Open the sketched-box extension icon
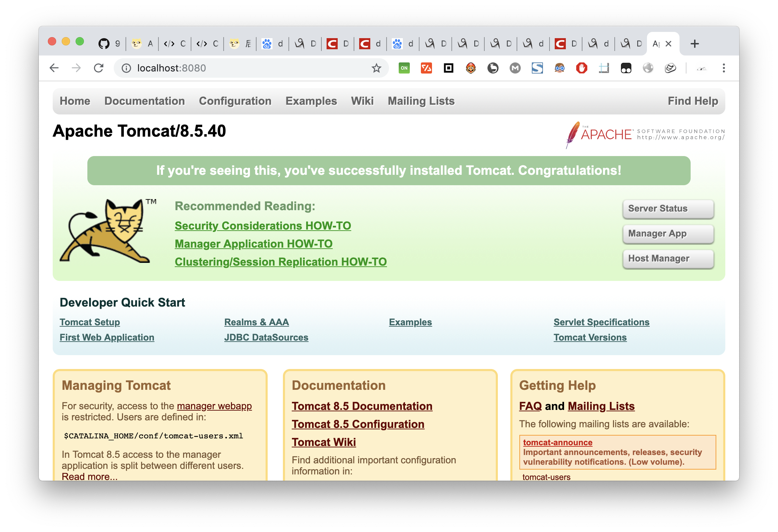This screenshot has height=532, width=778. (671, 68)
